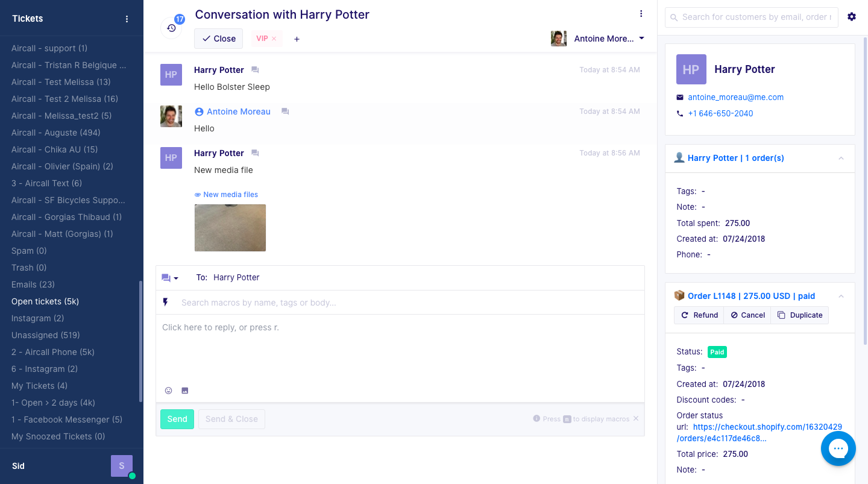Viewport: 868px width, 484px height.
Task: Remove the VIP tag from the ticket
Action: pos(274,38)
